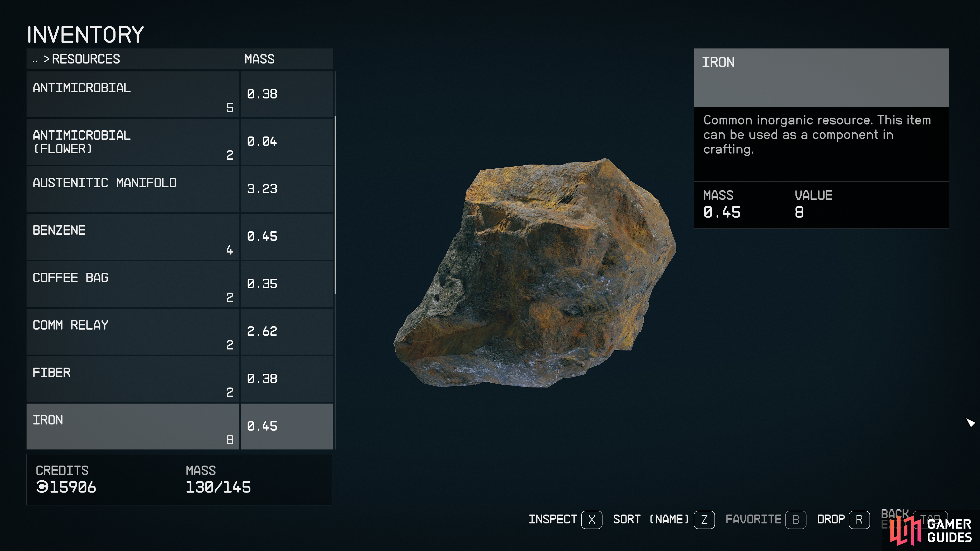Click the carried mass value 130/145
Image resolution: width=980 pixels, height=551 pixels.
pyautogui.click(x=218, y=487)
